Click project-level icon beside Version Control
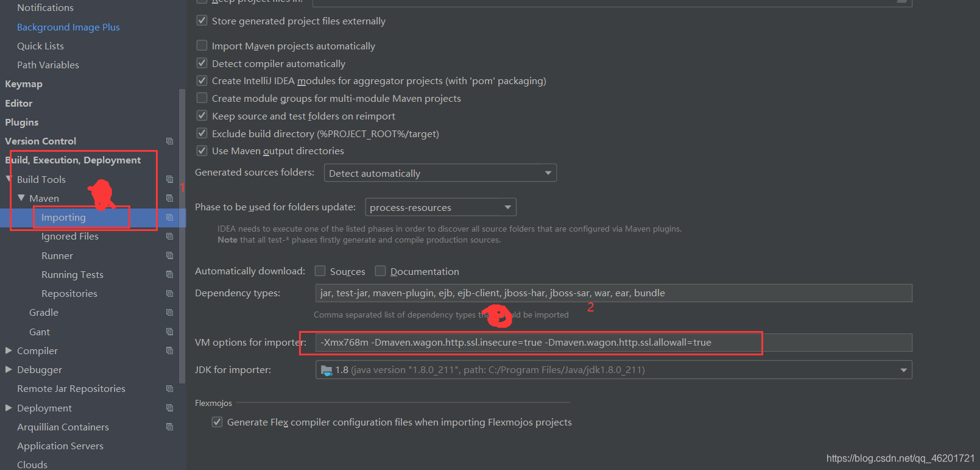 point(169,141)
